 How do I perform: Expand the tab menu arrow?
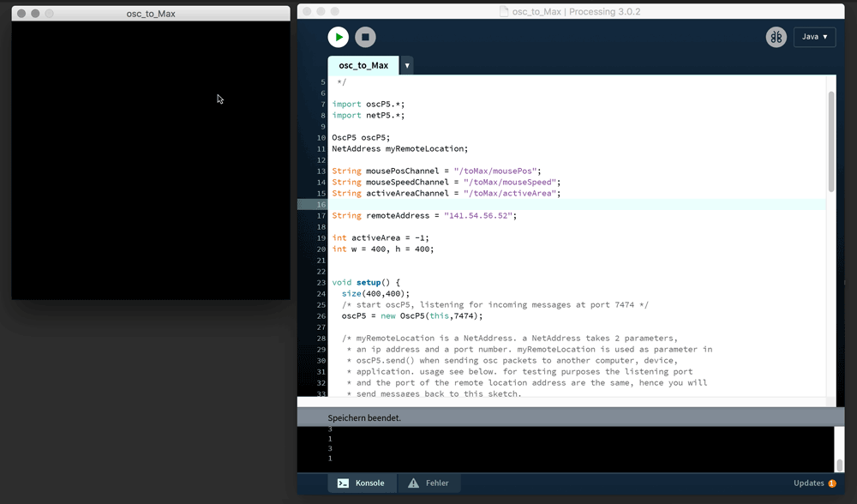click(x=407, y=65)
